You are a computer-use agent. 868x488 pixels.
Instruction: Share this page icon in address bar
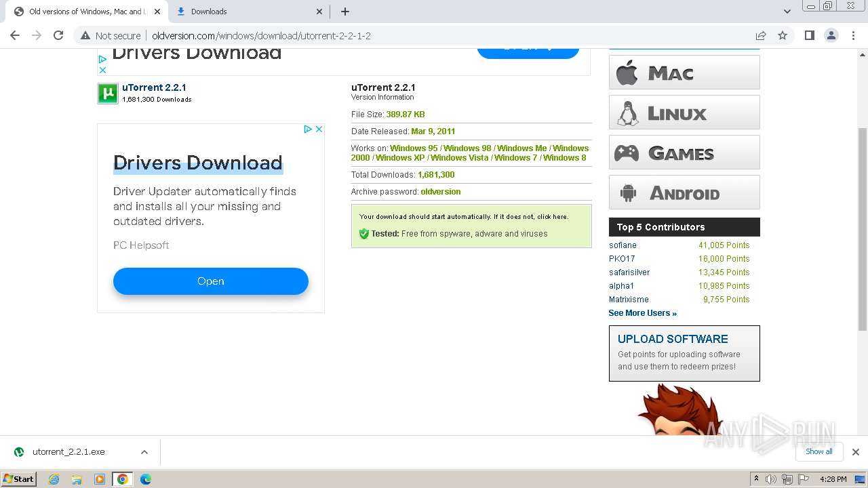click(x=761, y=35)
